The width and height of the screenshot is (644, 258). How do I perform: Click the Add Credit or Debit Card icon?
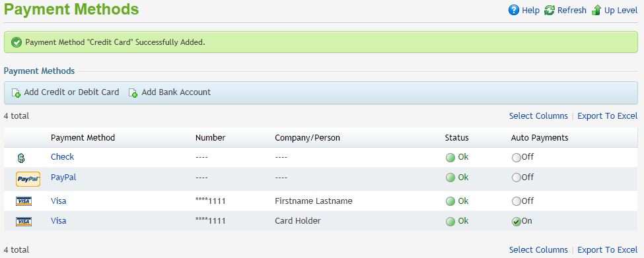(16, 93)
